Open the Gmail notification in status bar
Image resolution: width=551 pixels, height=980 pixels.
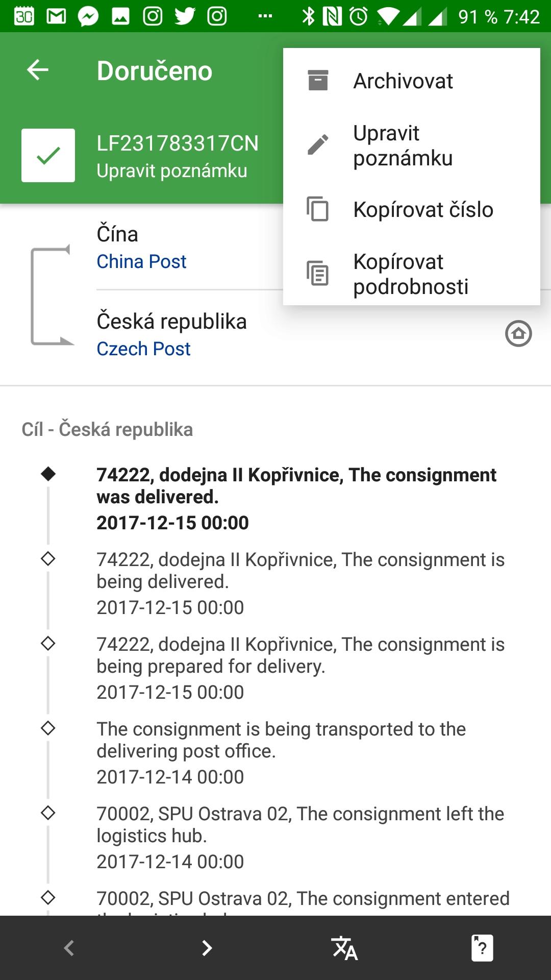[56, 17]
